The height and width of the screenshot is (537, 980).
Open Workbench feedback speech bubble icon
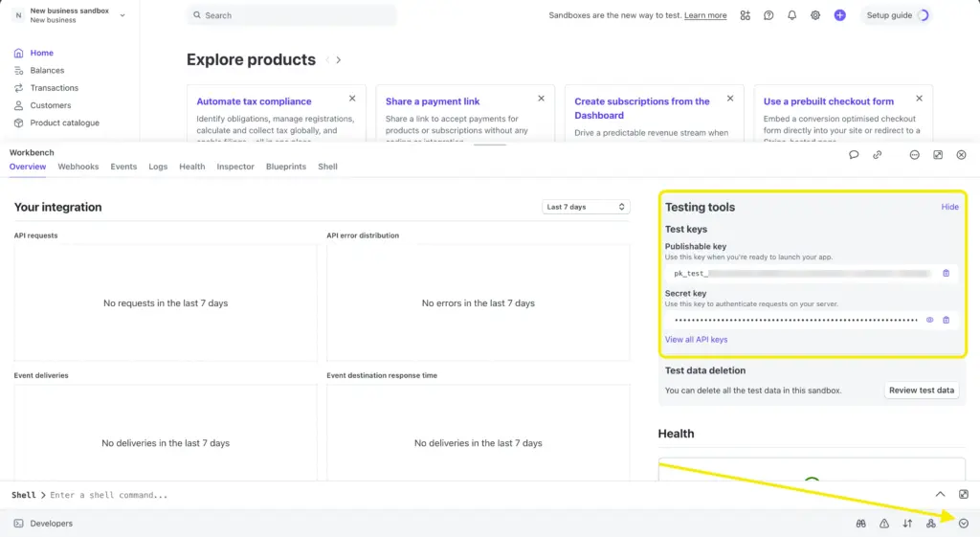tap(854, 154)
